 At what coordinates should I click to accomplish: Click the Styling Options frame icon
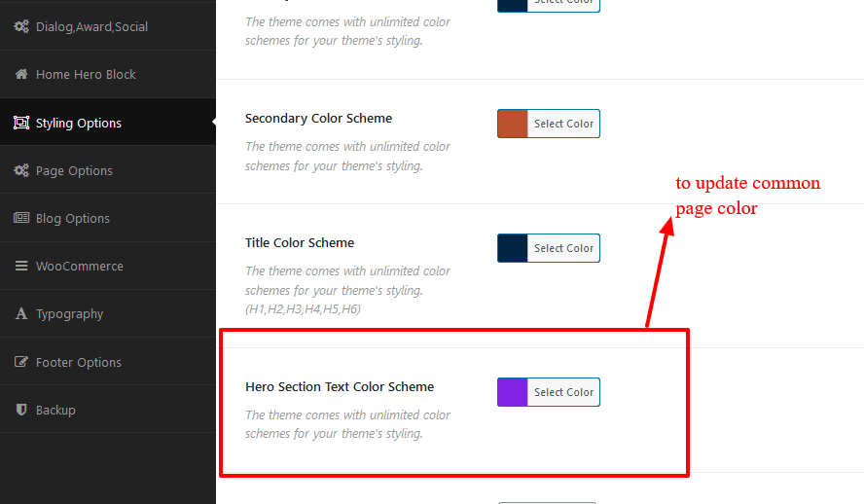coord(21,123)
